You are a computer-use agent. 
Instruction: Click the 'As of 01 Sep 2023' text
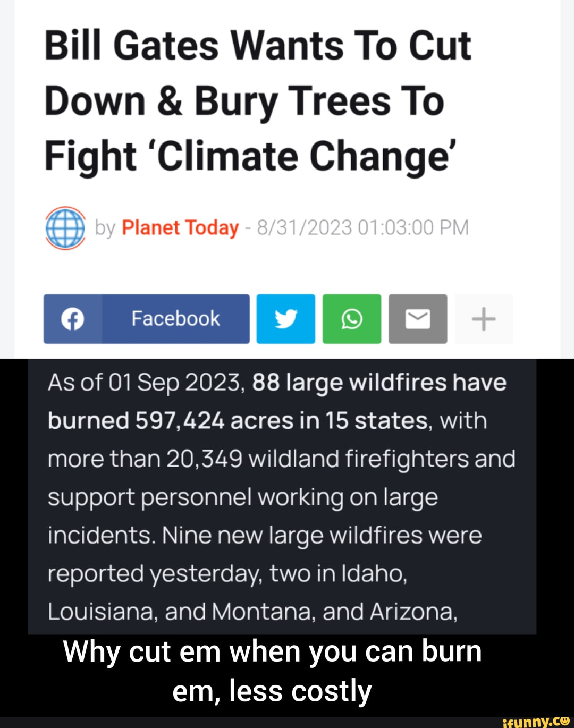click(x=143, y=383)
